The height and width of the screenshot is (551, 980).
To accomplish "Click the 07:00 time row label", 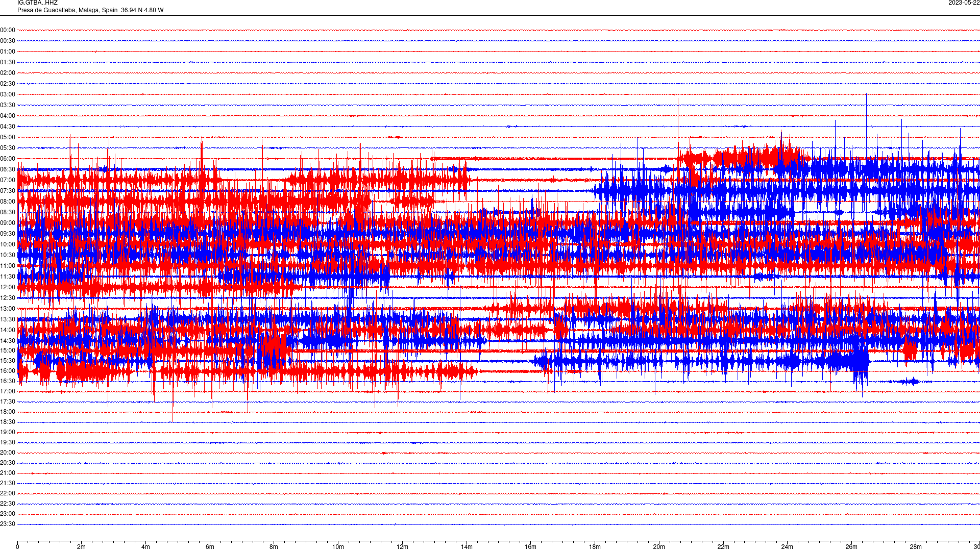I will coord(8,180).
